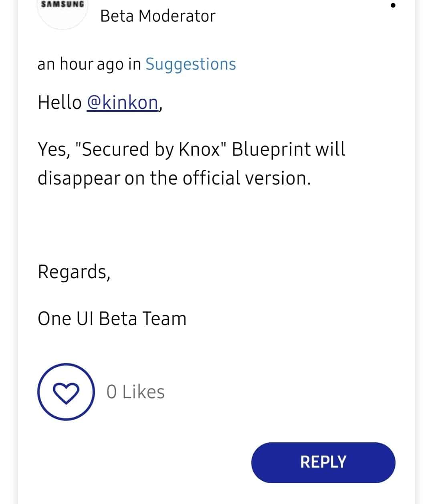430x504 pixels.
Task: Open the @kinkon user mention
Action: point(123,102)
